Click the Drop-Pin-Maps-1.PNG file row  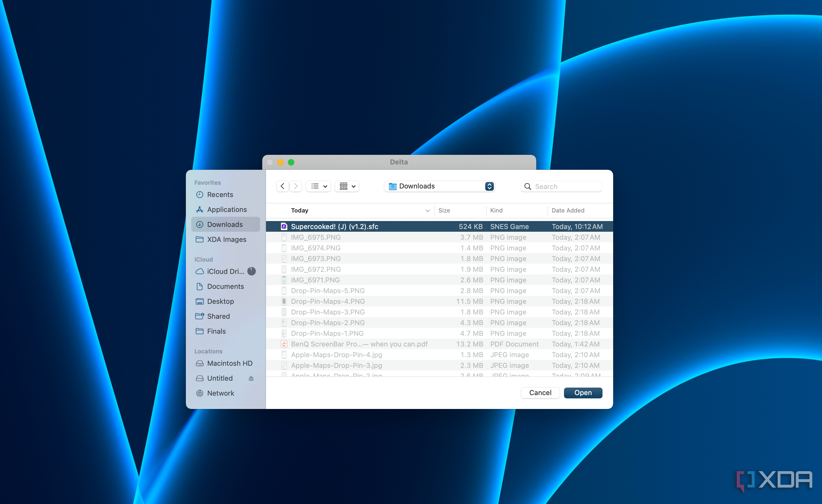point(439,333)
